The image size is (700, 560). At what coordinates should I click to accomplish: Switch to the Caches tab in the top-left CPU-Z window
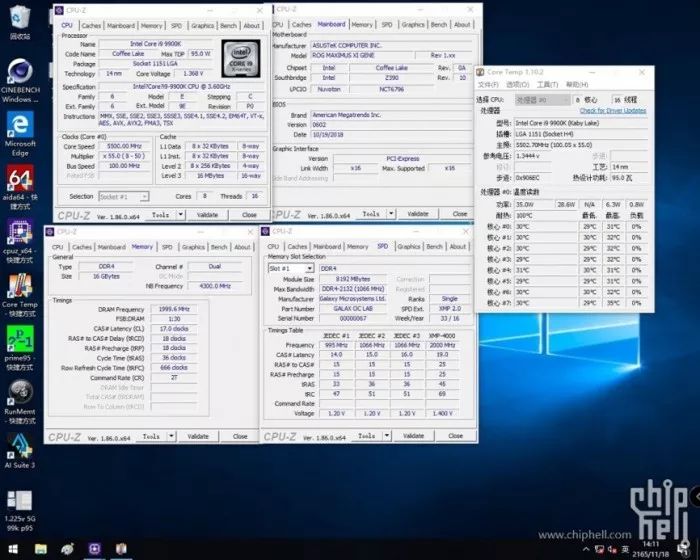point(91,25)
